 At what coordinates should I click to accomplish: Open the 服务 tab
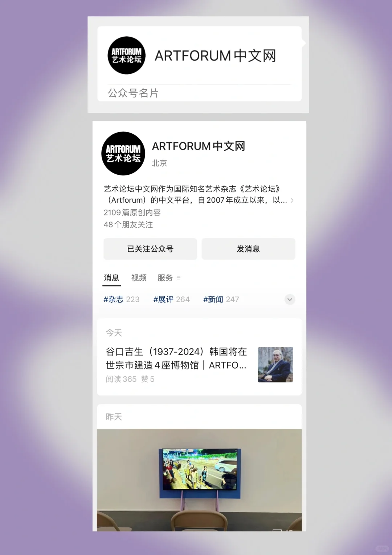pyautogui.click(x=165, y=278)
